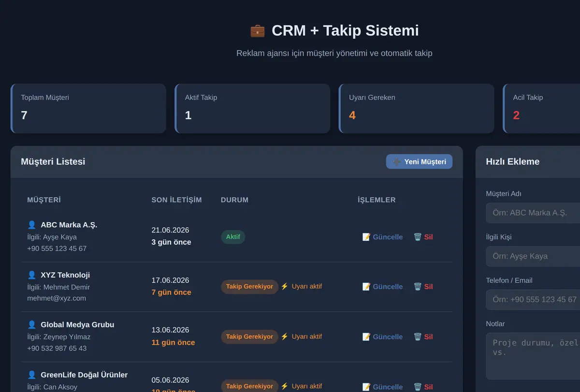The width and height of the screenshot is (580, 392).
Task: Click 'Uyarı aktif' text in XYZ Teknoloji row
Action: coord(307,286)
